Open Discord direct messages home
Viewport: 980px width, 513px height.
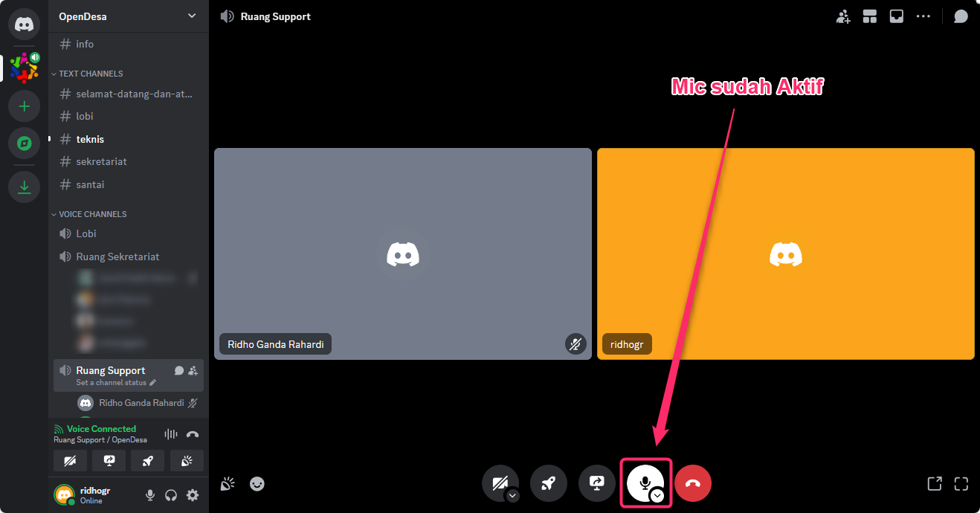click(x=25, y=25)
